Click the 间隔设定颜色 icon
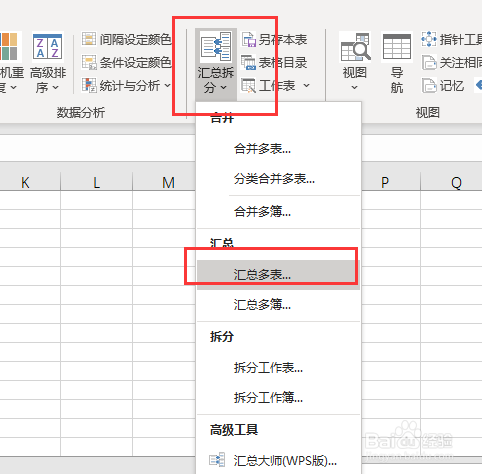The image size is (482, 474). point(89,39)
